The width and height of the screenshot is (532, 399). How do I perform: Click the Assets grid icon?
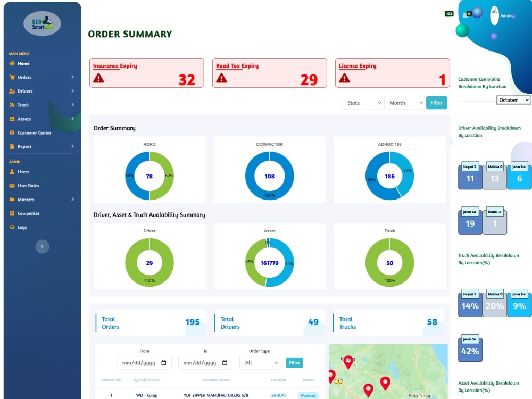coord(12,119)
